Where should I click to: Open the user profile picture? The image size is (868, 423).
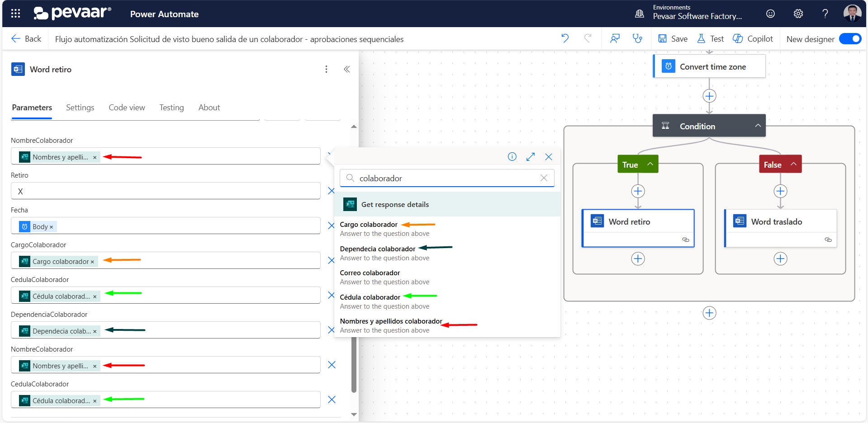(x=852, y=13)
